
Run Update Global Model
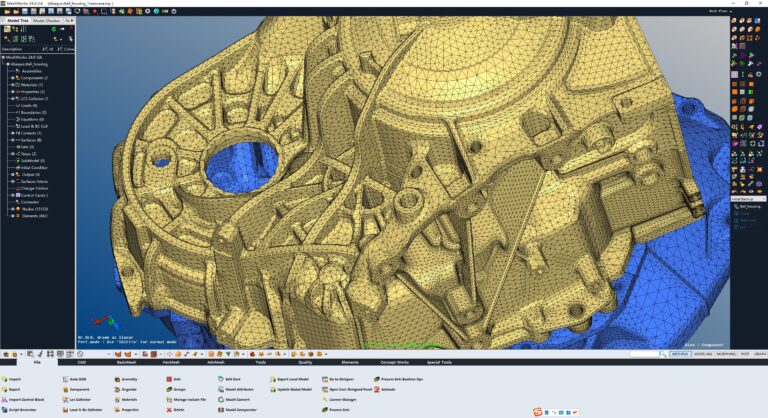click(x=290, y=390)
